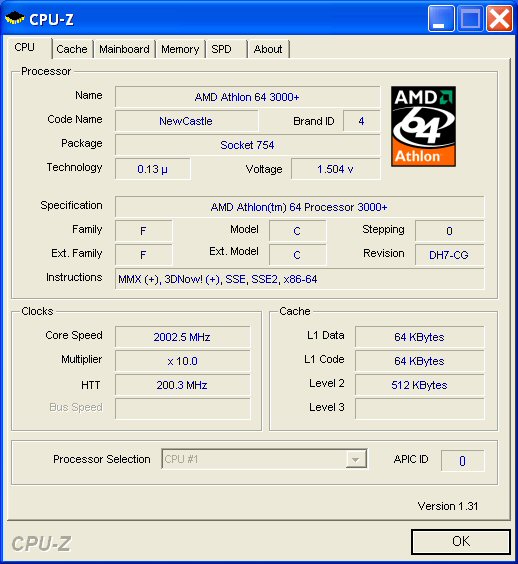Click the Core Speed value field
Screen dimensions: 518x564
point(182,337)
